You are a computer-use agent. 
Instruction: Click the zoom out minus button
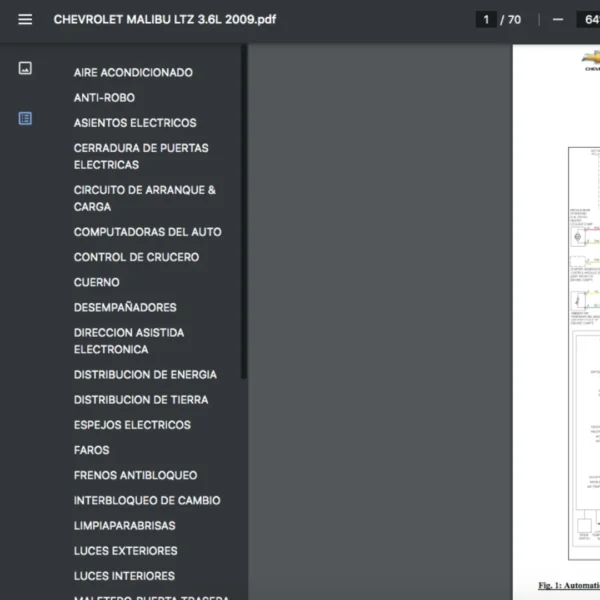click(x=557, y=19)
